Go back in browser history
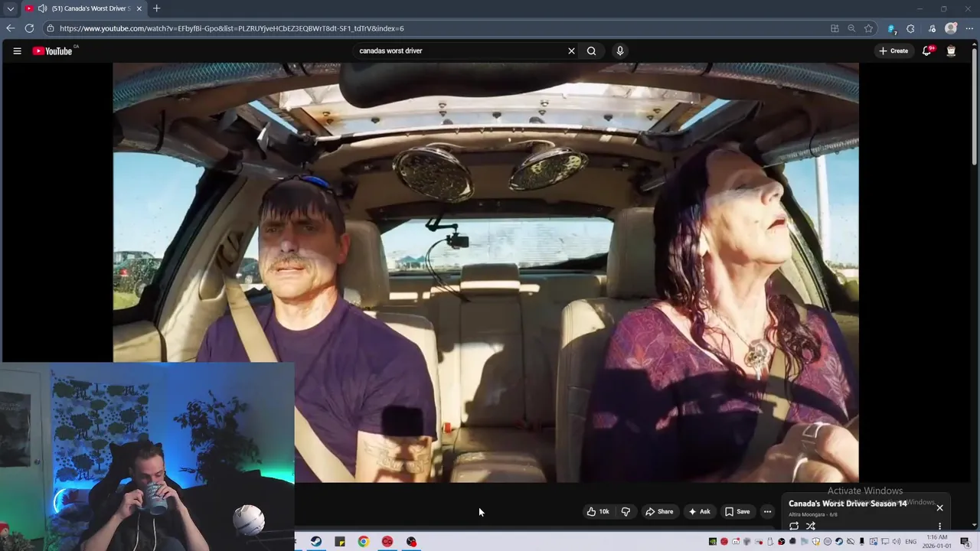The height and width of the screenshot is (551, 980). coord(10,28)
